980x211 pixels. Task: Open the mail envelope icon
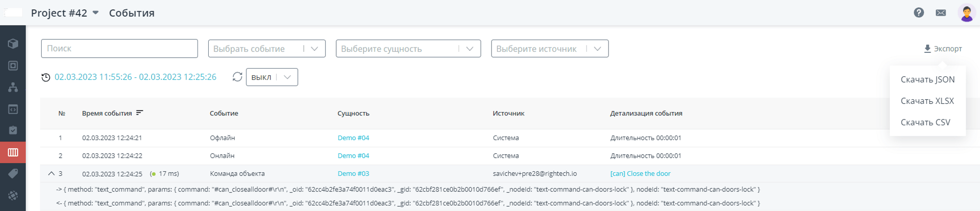point(941,13)
